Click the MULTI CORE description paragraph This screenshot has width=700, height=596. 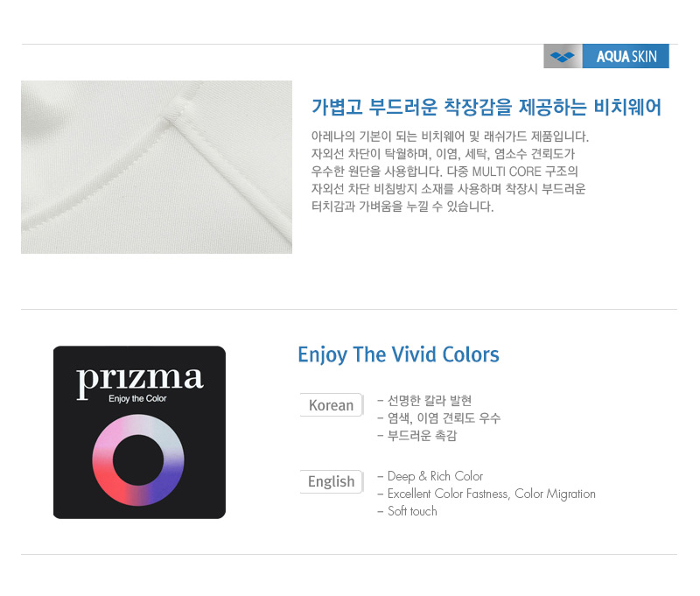[450, 171]
